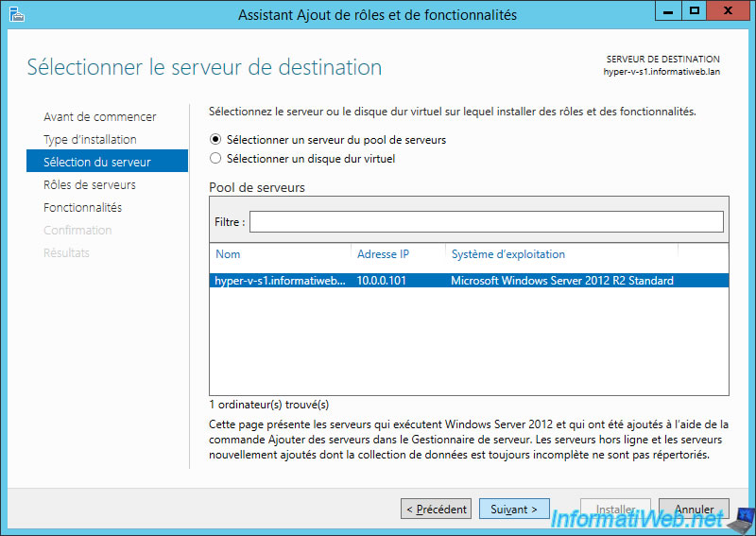Select 'Sélection du serveur' step in sidebar

pyautogui.click(x=107, y=161)
